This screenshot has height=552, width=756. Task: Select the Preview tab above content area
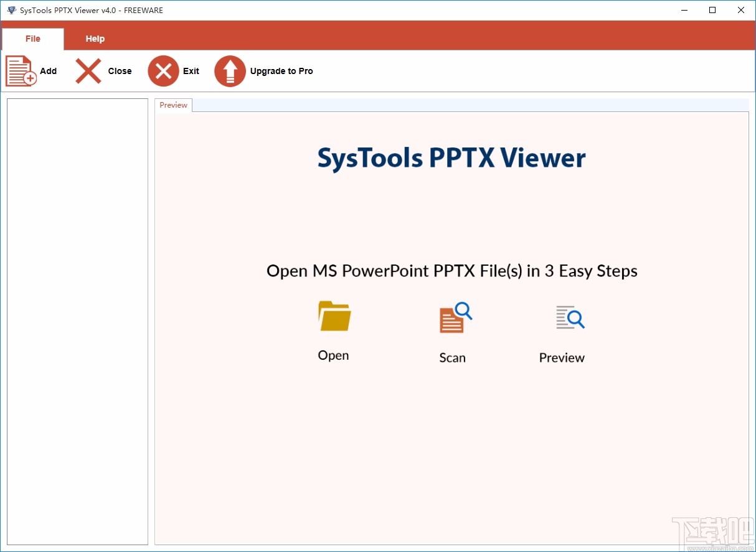pyautogui.click(x=172, y=105)
